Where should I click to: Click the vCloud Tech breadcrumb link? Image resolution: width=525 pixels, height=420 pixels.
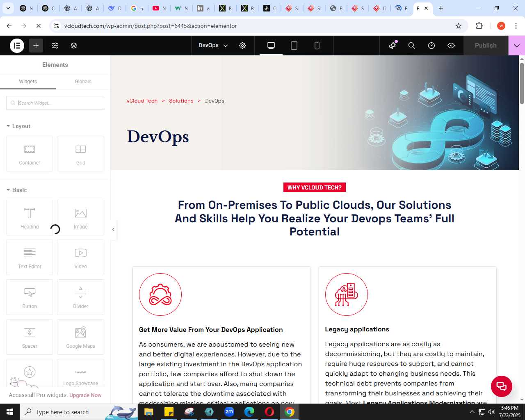point(142,101)
